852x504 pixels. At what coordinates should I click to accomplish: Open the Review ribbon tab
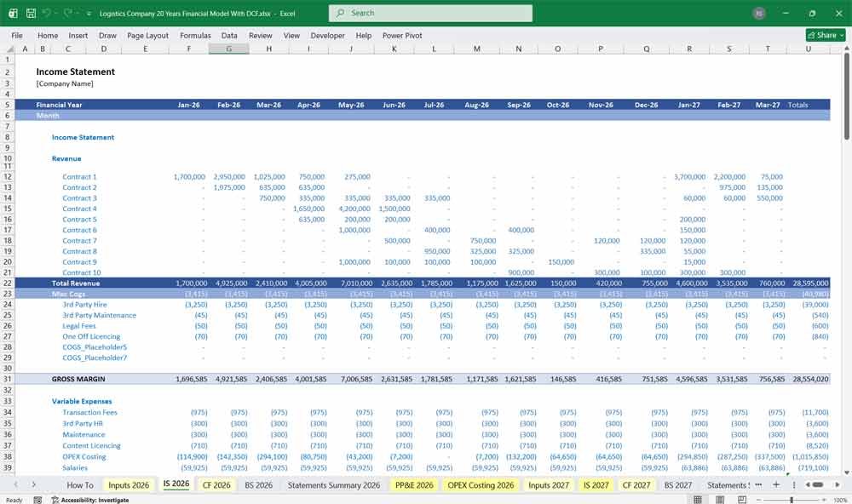click(260, 35)
